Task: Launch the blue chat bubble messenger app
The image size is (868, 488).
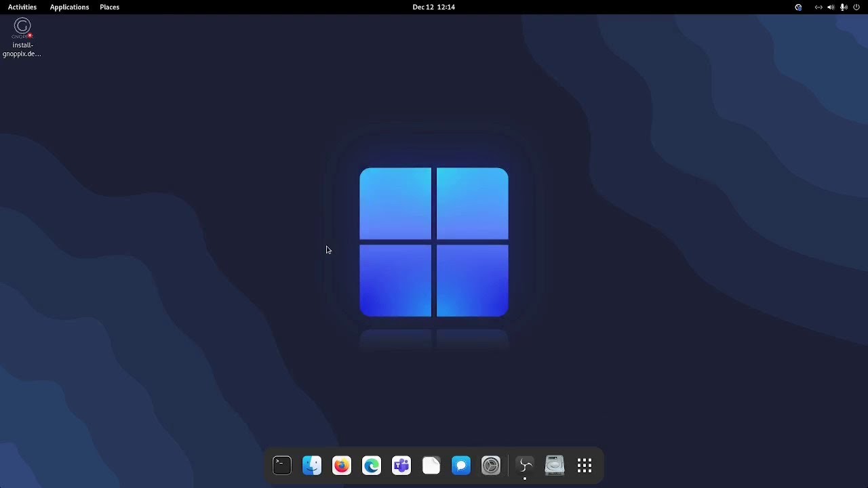Action: 461,466
